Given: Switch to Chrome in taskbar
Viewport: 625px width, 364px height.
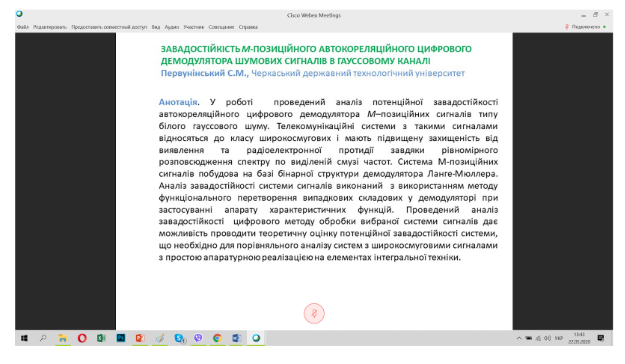Looking at the screenshot, I should tap(217, 338).
